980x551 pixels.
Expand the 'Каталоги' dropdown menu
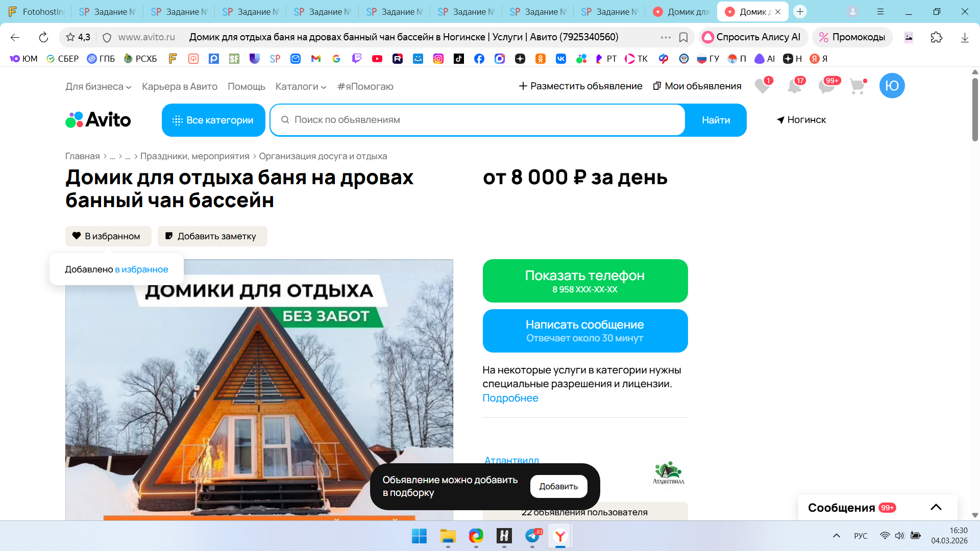(301, 87)
